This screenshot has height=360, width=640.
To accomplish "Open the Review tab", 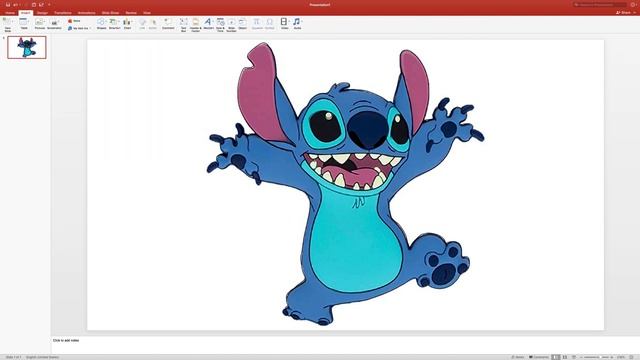I will [131, 13].
